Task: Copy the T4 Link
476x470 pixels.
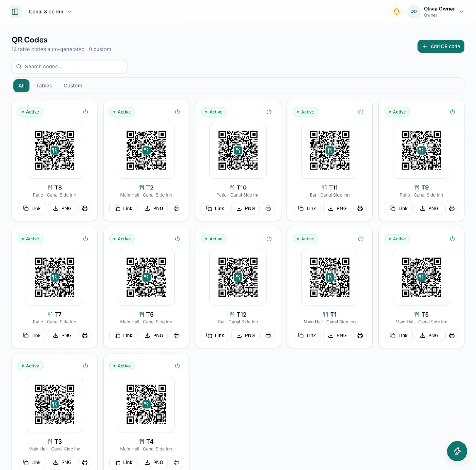Action: (x=123, y=462)
